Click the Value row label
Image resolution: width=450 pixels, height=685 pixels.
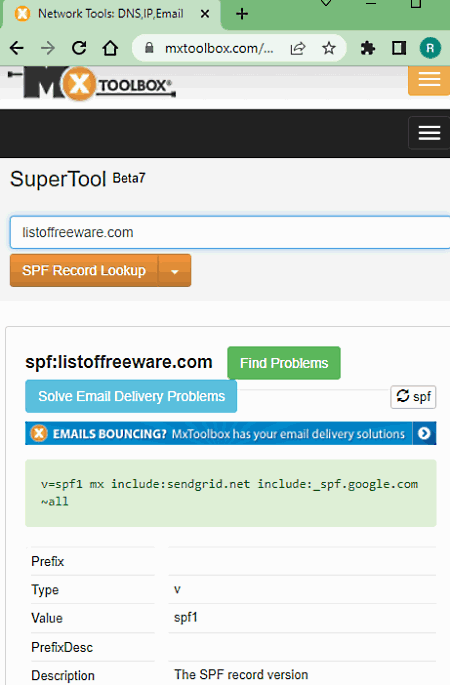point(47,618)
